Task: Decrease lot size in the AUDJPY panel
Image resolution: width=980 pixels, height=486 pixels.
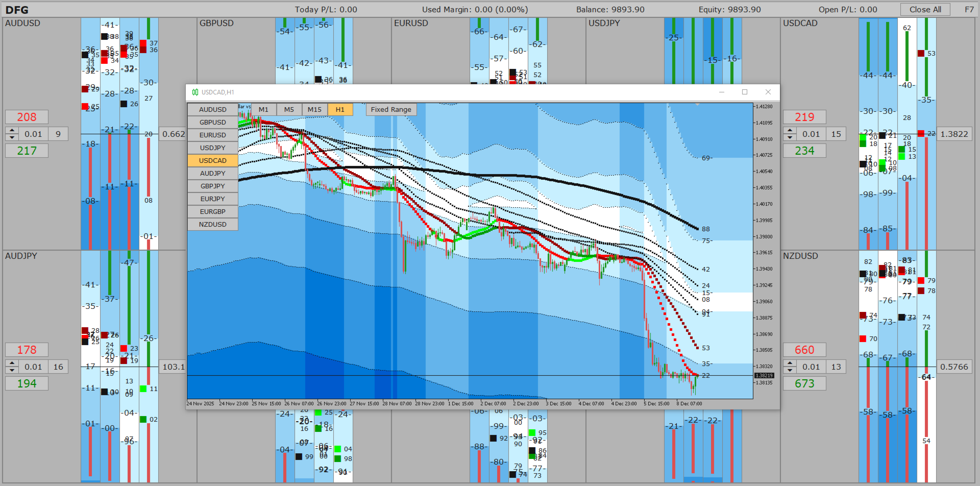Action: pyautogui.click(x=12, y=370)
